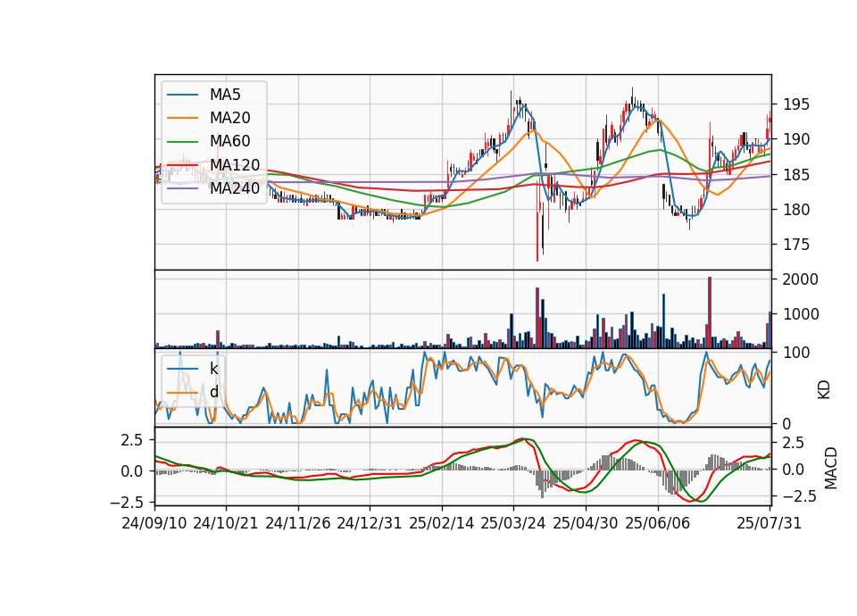Screen dimensions: 857x616
Task: Click the purple MA240 legend line sample
Action: click(x=182, y=188)
